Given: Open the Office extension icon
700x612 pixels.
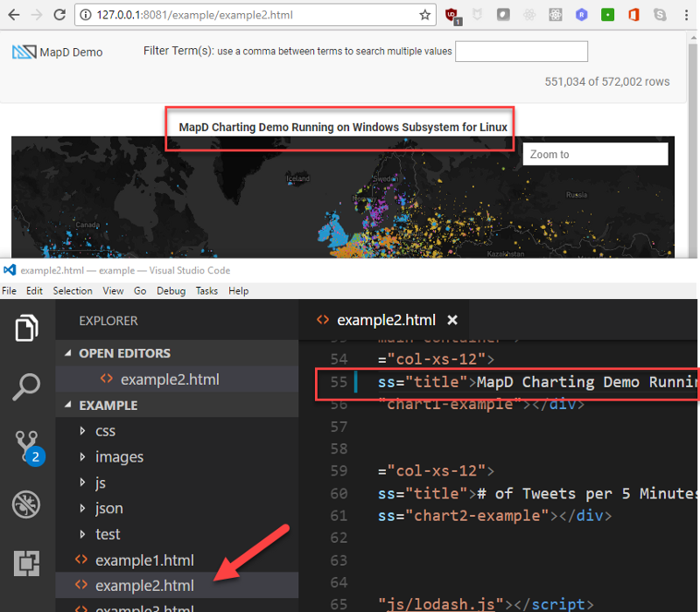Looking at the screenshot, I should (633, 15).
